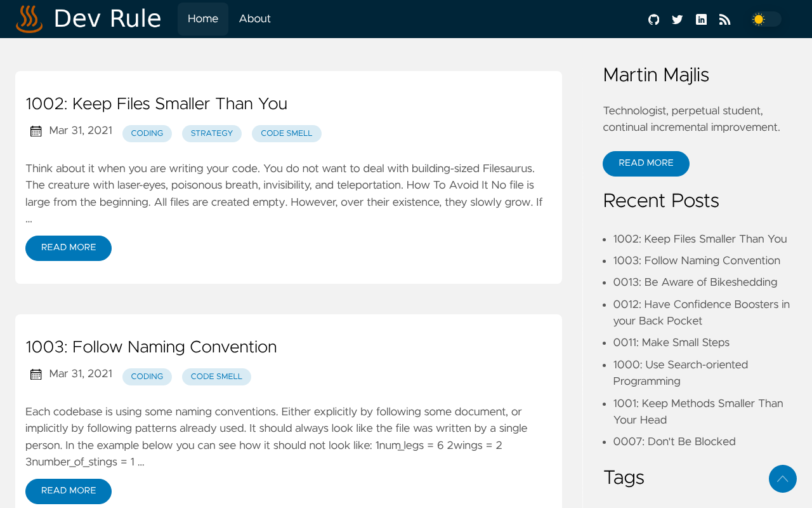Select the STRATEGY tag on the first post
Viewport: 812px width, 508px height.
pyautogui.click(x=212, y=134)
